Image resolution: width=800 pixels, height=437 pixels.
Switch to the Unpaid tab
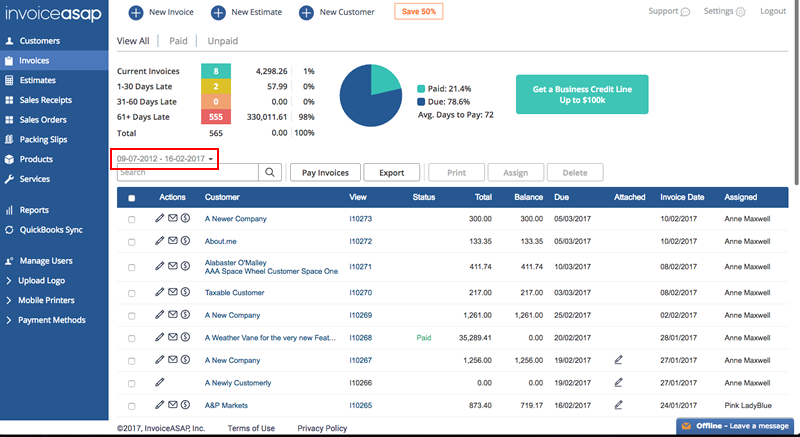[224, 42]
